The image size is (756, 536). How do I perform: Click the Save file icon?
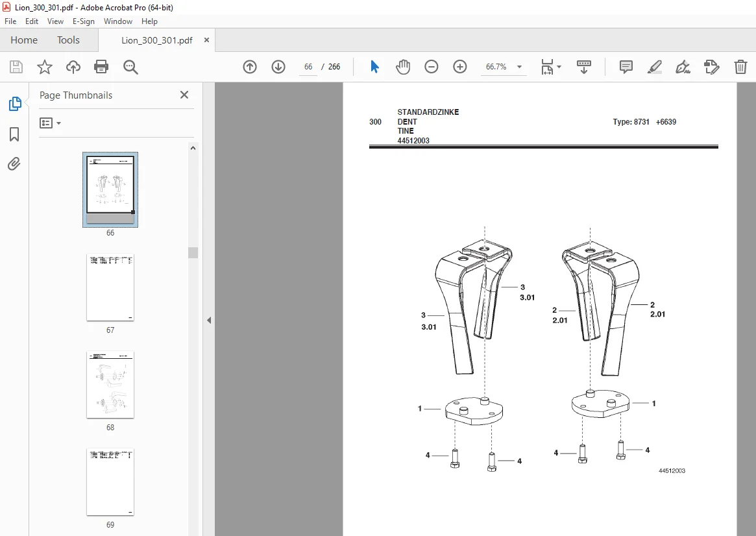point(16,67)
